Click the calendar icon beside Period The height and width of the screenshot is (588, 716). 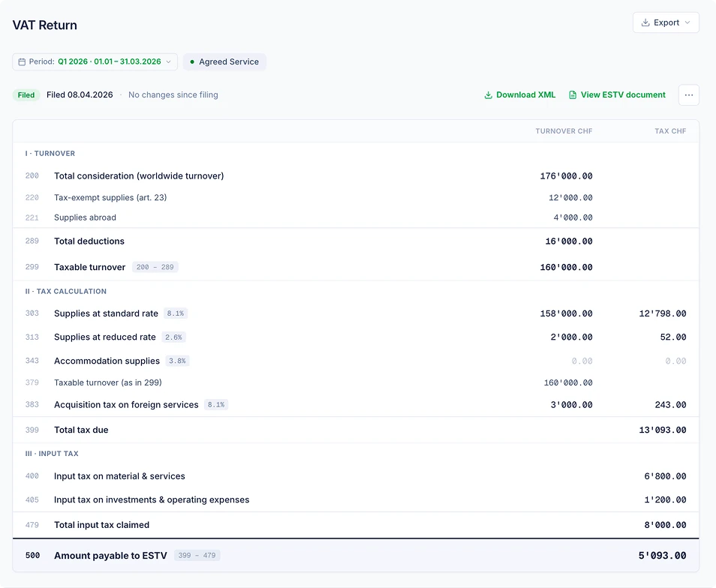pos(22,61)
